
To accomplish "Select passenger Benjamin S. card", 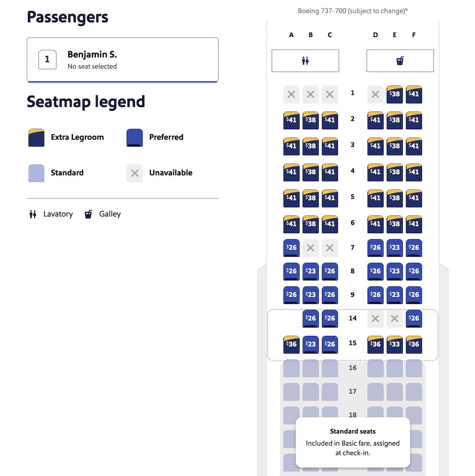I will click(123, 60).
